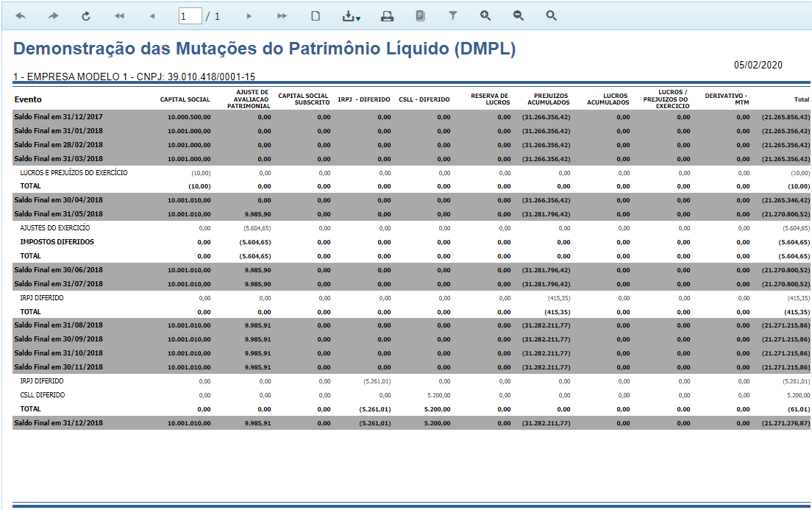Refresh the report view
Image resolution: width=812 pixels, height=510 pixels.
(85, 15)
